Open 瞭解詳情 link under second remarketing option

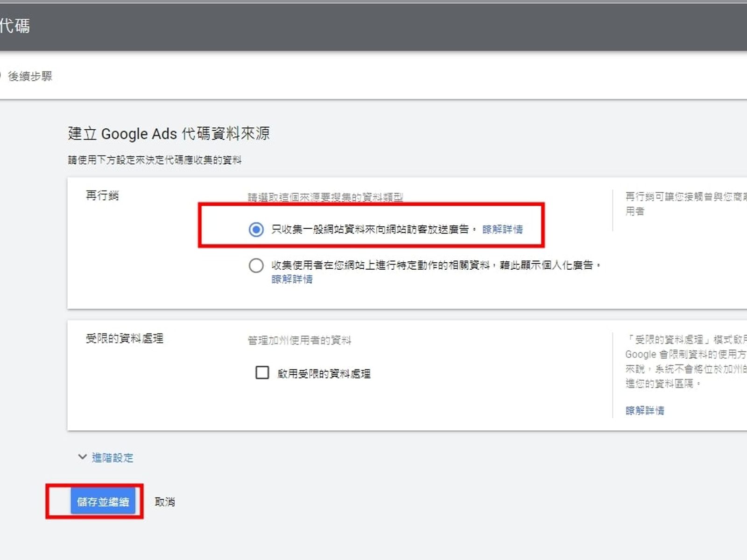click(x=292, y=279)
